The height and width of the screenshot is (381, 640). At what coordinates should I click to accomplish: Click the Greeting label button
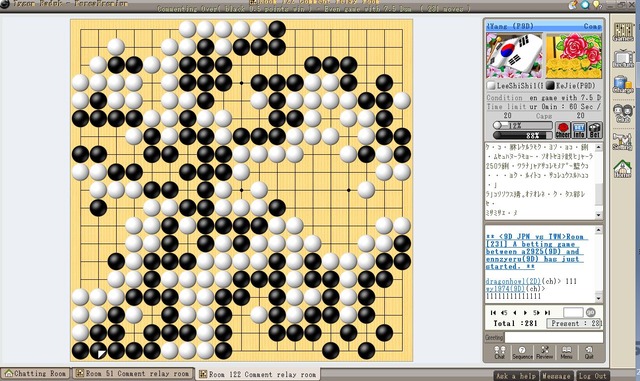pyautogui.click(x=494, y=337)
